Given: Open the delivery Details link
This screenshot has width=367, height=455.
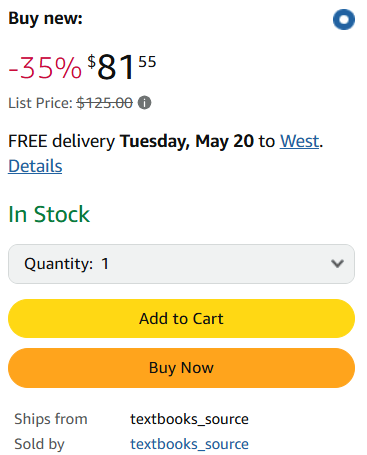Looking at the screenshot, I should pyautogui.click(x=35, y=166).
